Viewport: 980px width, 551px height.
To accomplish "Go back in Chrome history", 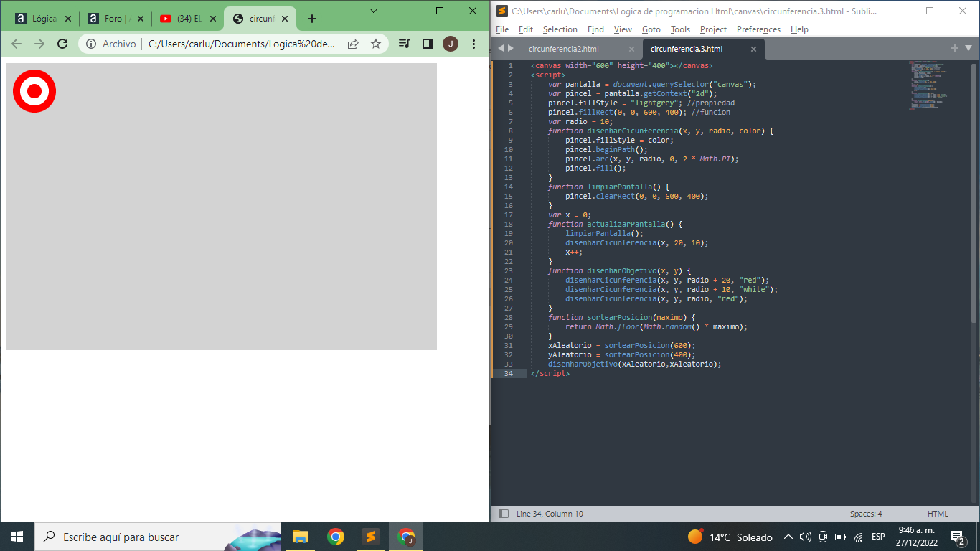I will coord(17,44).
